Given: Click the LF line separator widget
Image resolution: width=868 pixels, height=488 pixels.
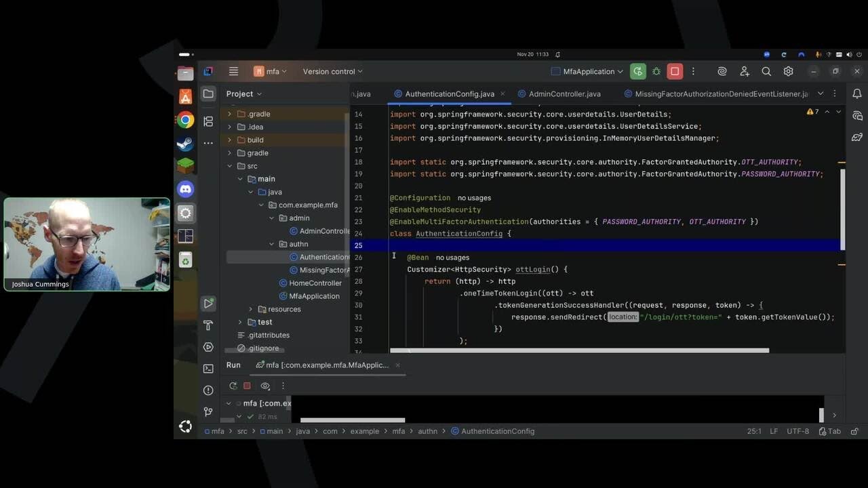Looking at the screenshot, I should coord(774,431).
